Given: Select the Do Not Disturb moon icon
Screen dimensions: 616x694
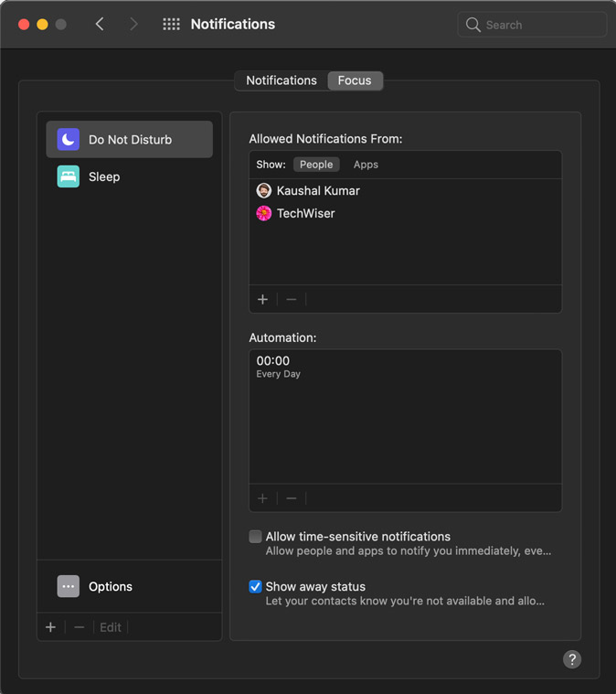Looking at the screenshot, I should (x=69, y=139).
